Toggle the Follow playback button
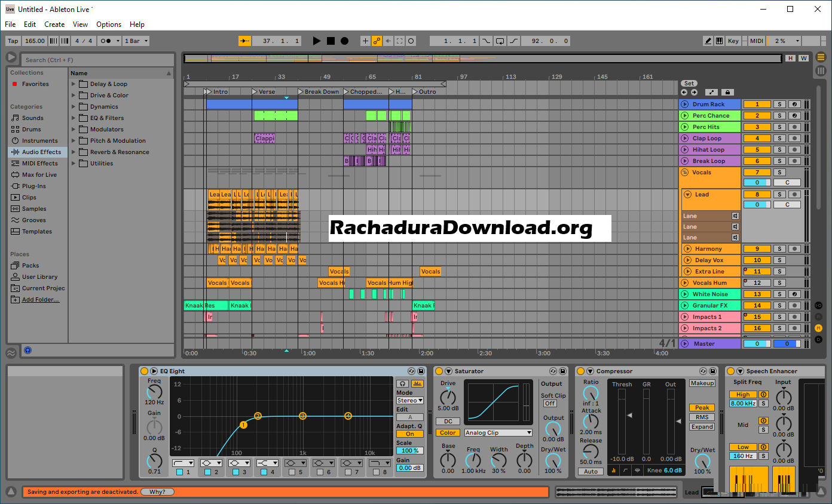The width and height of the screenshot is (832, 504). (245, 41)
